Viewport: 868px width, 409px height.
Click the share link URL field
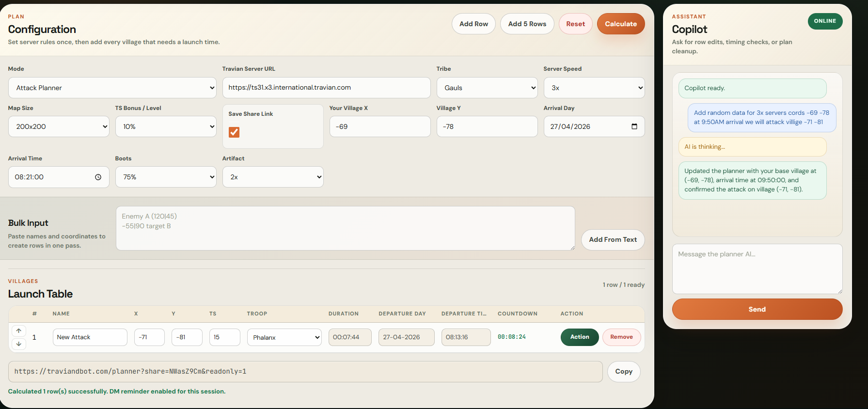tap(305, 371)
